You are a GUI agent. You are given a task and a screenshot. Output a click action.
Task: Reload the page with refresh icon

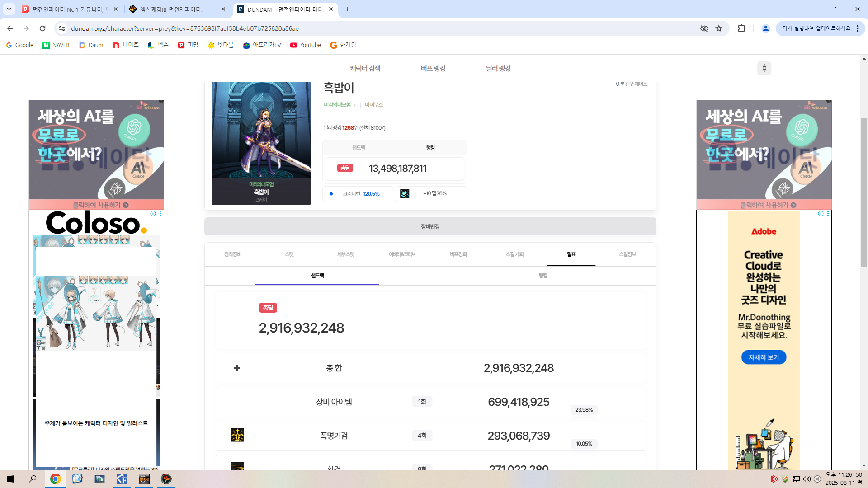42,28
